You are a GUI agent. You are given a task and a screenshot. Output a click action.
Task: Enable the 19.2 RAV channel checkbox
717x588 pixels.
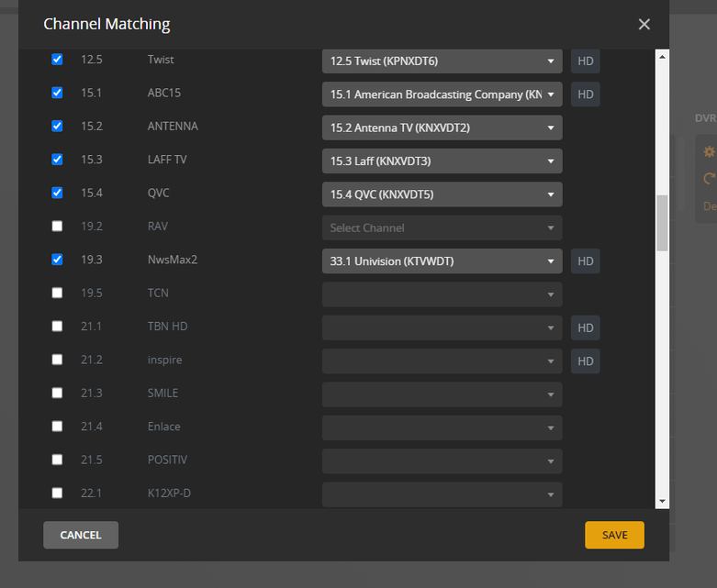click(57, 227)
